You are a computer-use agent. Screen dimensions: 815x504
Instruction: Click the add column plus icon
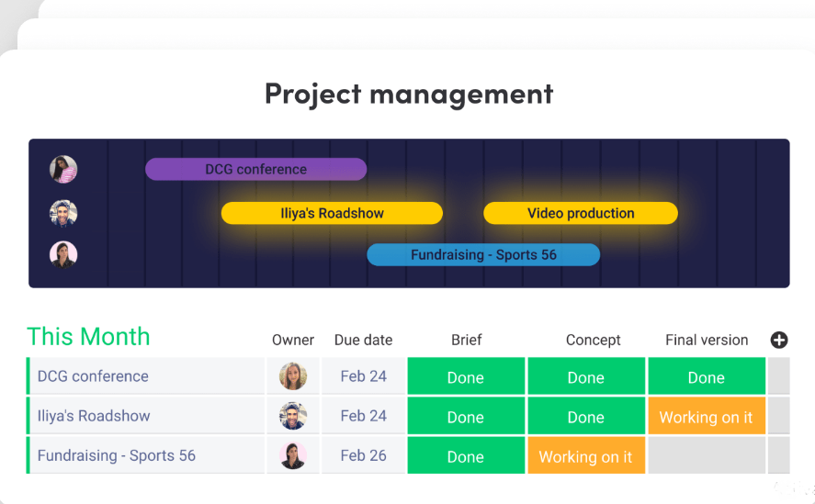pyautogui.click(x=779, y=340)
